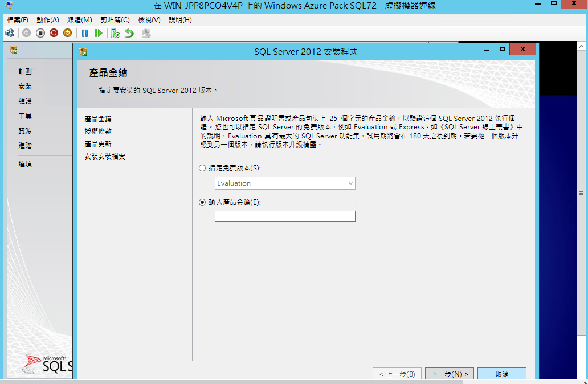
Task: Click the 下一步(N) next button
Action: coord(450,374)
